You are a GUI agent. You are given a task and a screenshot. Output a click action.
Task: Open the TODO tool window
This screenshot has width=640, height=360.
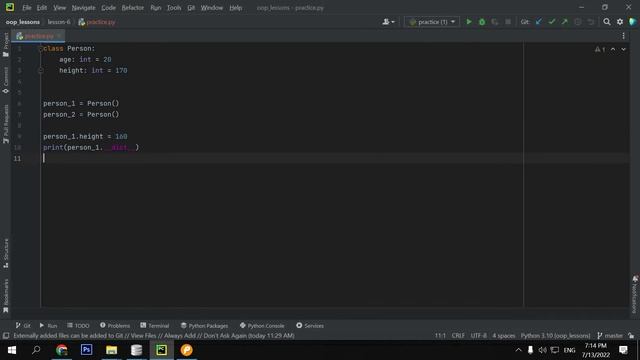78,325
